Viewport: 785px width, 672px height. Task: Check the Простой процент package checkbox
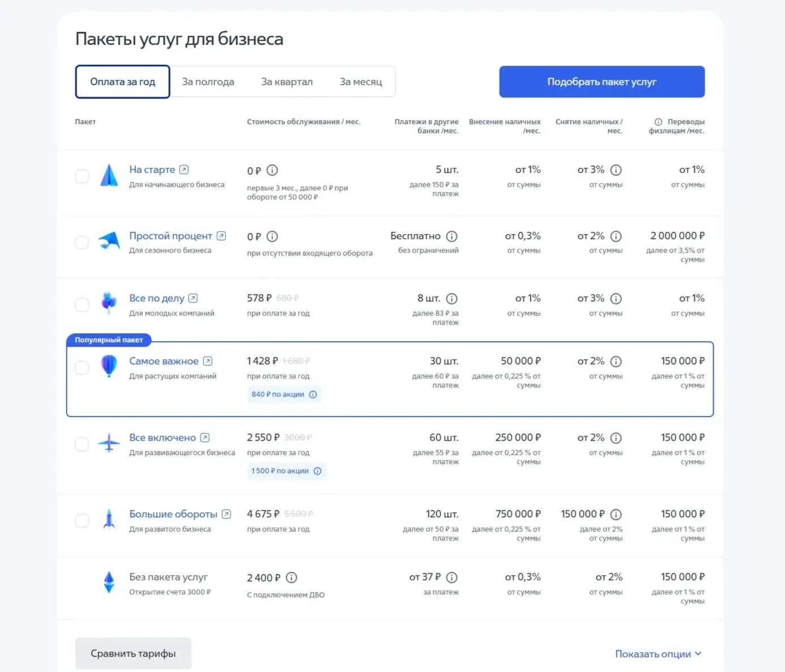click(82, 242)
